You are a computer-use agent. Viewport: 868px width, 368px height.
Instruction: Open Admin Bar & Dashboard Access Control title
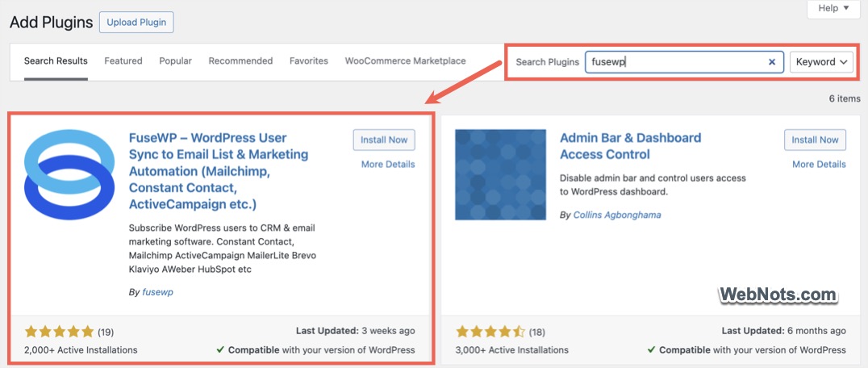631,146
